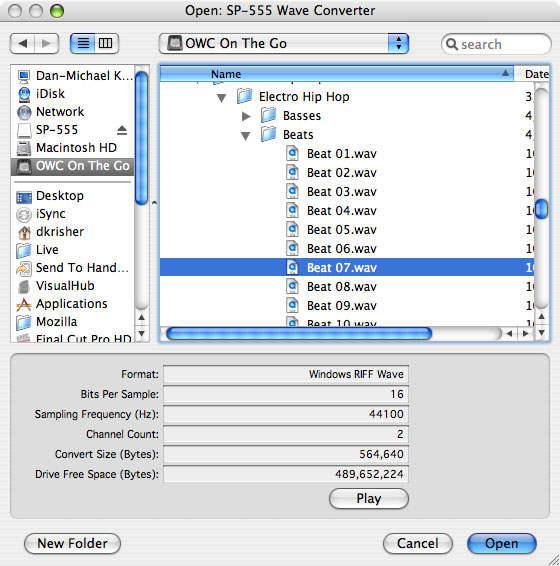Expand the Basses folder triangle
The width and height of the screenshot is (560, 566).
[x=246, y=116]
